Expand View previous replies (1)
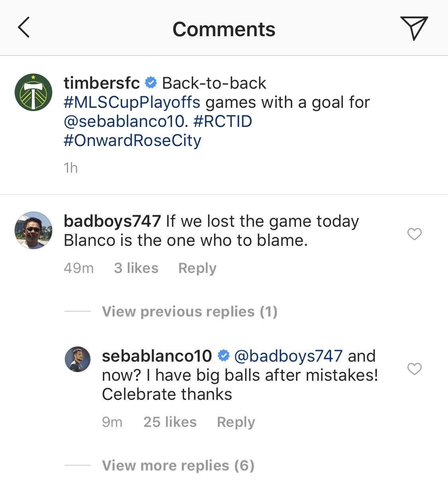This screenshot has height=481, width=448. (190, 312)
